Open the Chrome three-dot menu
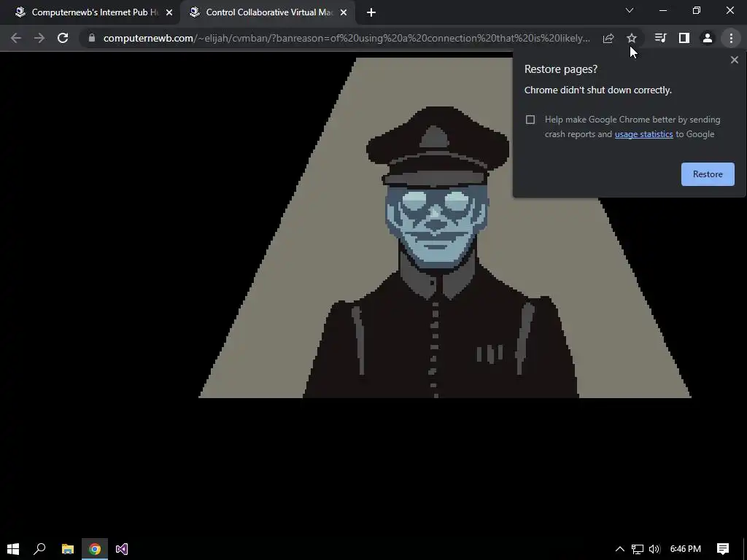The image size is (747, 560). click(731, 38)
